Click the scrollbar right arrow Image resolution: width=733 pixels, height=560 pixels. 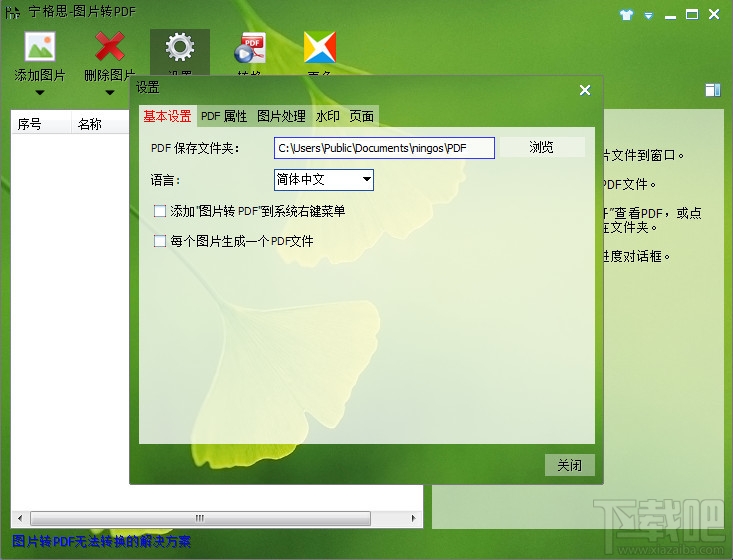point(413,518)
